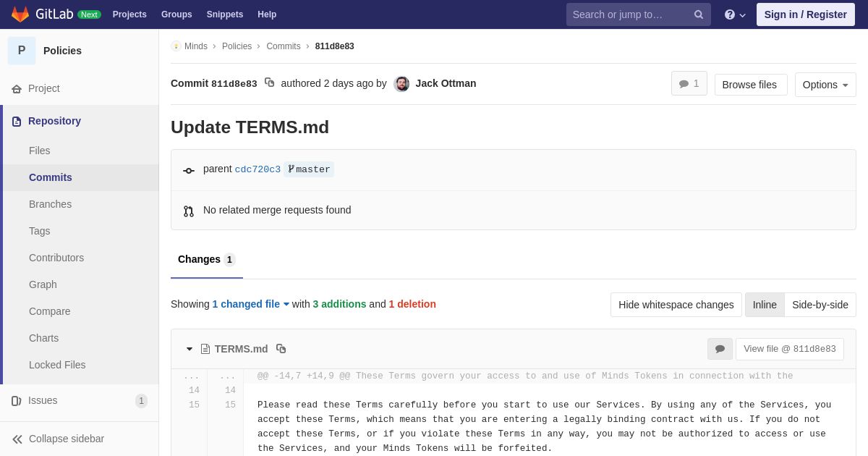Open Contributors in Repository sidebar
868x456 pixels.
point(56,258)
